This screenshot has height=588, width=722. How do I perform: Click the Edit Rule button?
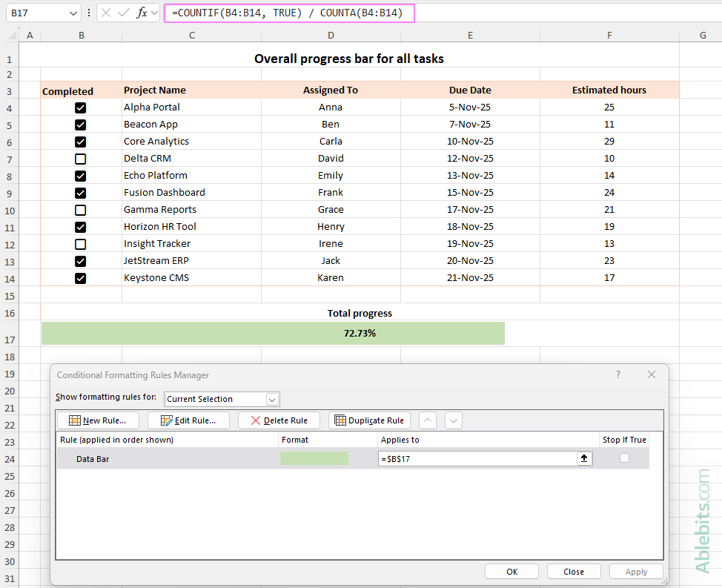[x=188, y=420]
